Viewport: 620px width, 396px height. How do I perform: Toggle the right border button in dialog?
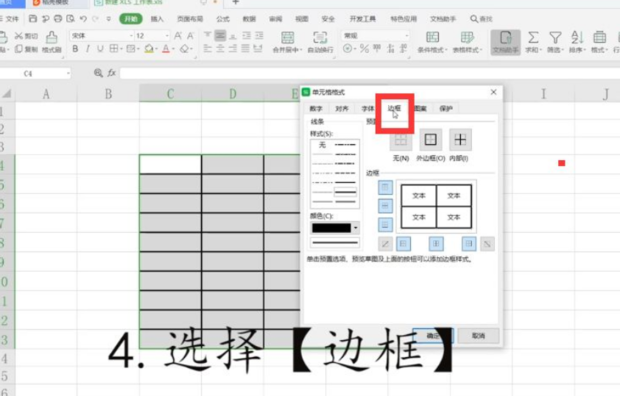tap(469, 244)
